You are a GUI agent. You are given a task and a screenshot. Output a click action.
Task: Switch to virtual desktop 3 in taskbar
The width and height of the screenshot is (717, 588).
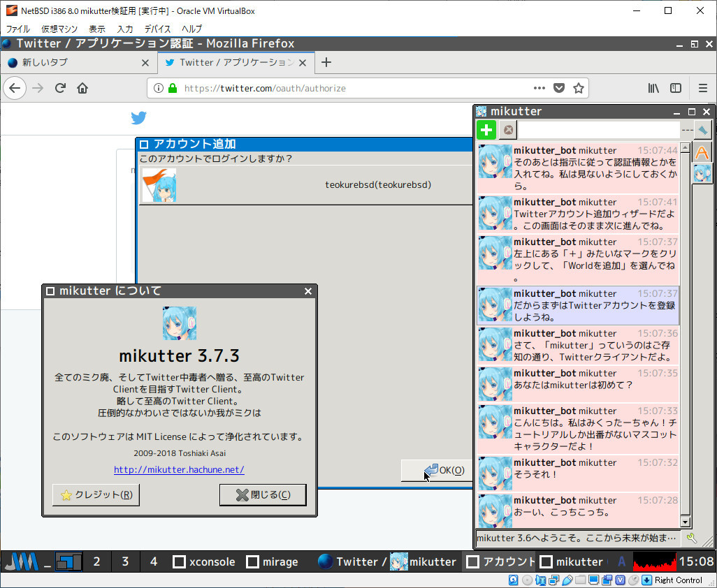click(x=125, y=561)
